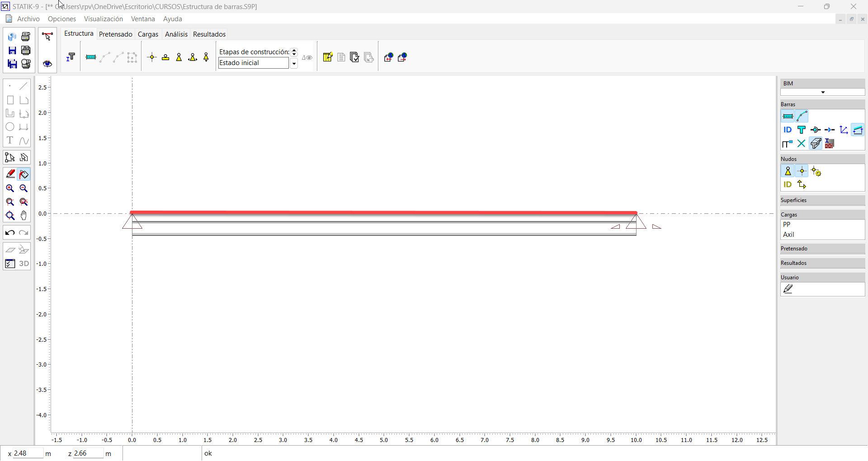Click the cross-section T icon in toolbar
The height and width of the screenshot is (461, 868).
tap(71, 57)
